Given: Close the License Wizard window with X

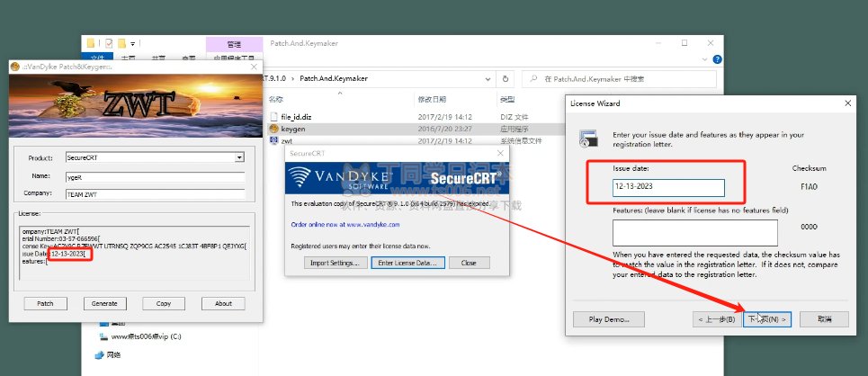Looking at the screenshot, I should pos(847,103).
